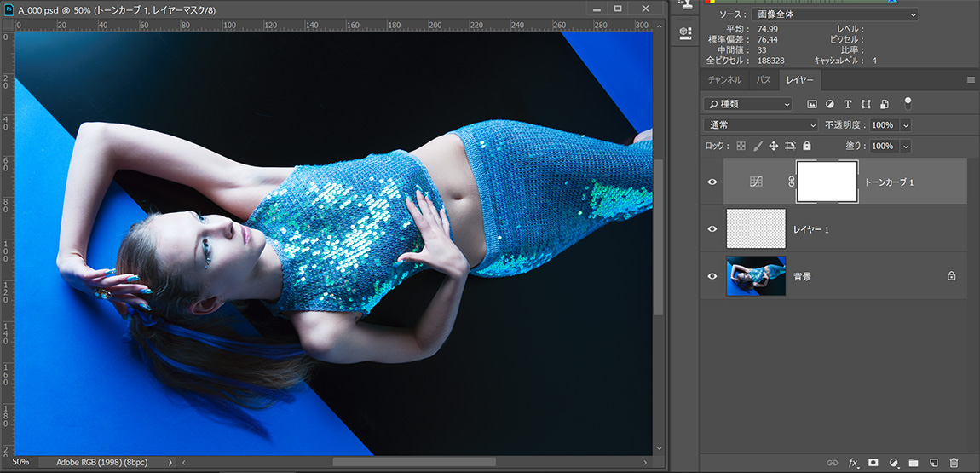This screenshot has width=980, height=473.
Task: Add a layer mask from the panel footer
Action: [873, 463]
